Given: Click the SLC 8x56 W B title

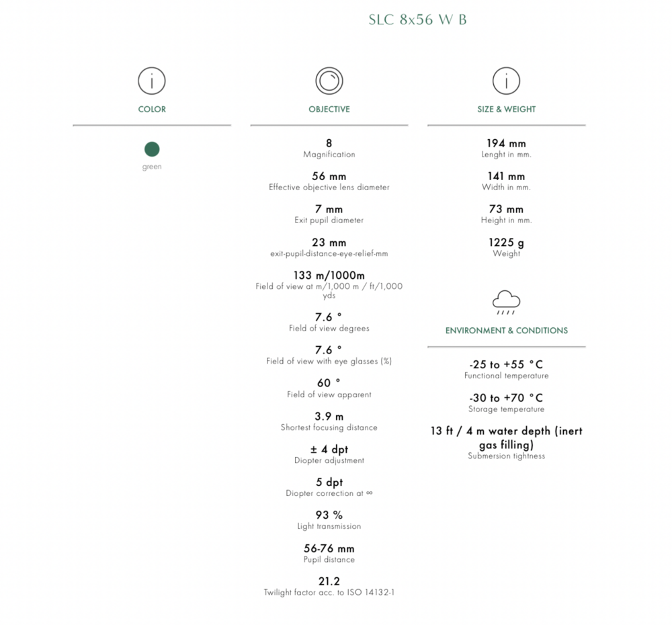Looking at the screenshot, I should pyautogui.click(x=417, y=19).
